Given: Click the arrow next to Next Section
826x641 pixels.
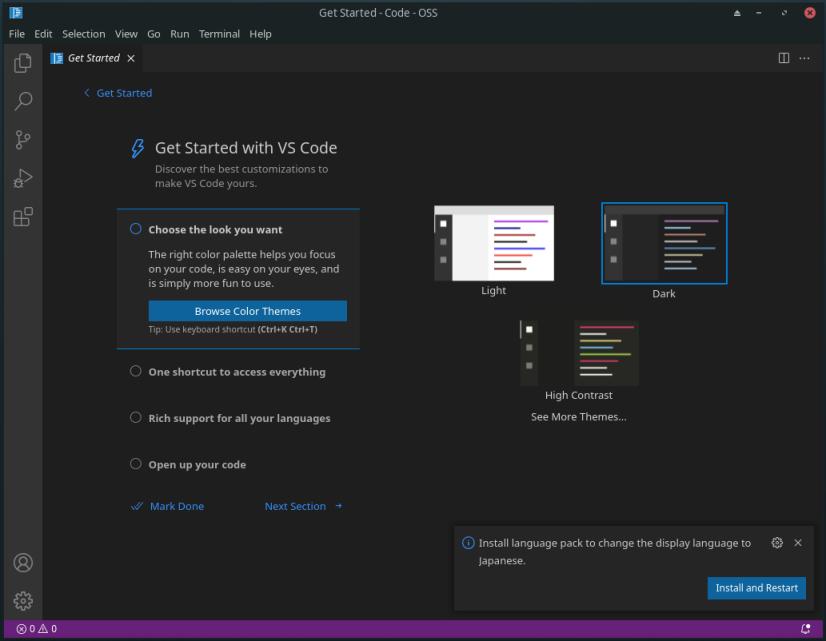Looking at the screenshot, I should (x=339, y=506).
